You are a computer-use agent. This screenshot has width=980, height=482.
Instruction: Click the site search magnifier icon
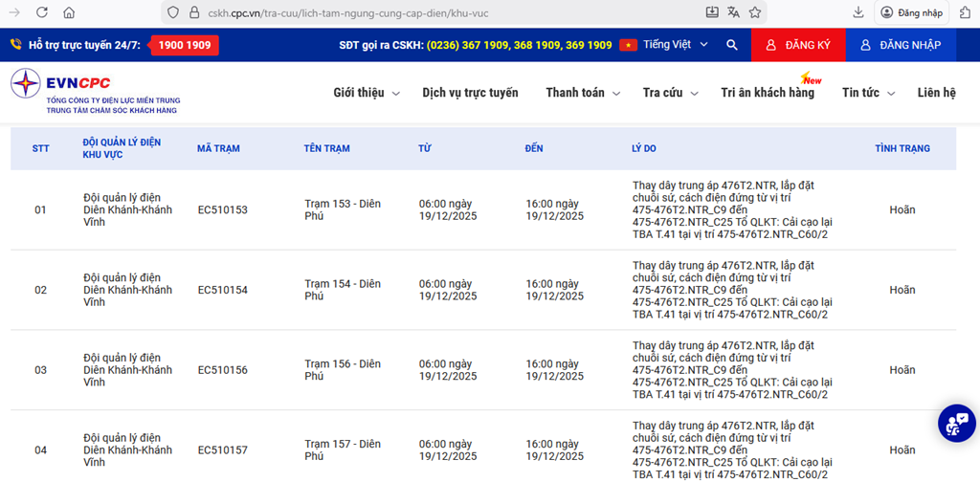click(x=732, y=45)
